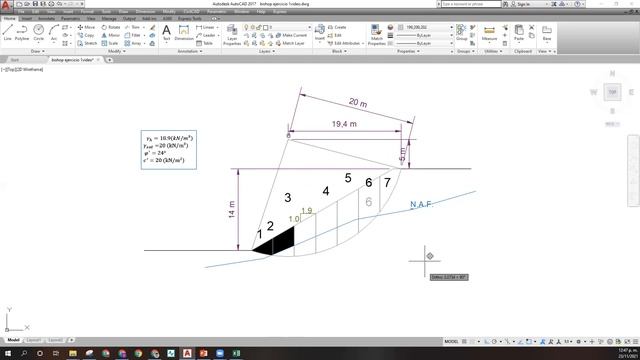Click the Group tool
The image size is (640, 360).
pos(462,33)
